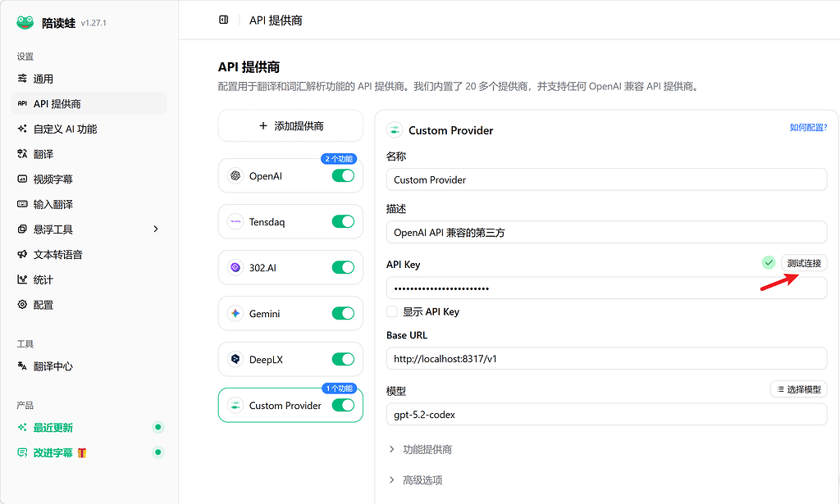This screenshot has height=504, width=840.
Task: Click the API Key password field
Action: (x=606, y=288)
